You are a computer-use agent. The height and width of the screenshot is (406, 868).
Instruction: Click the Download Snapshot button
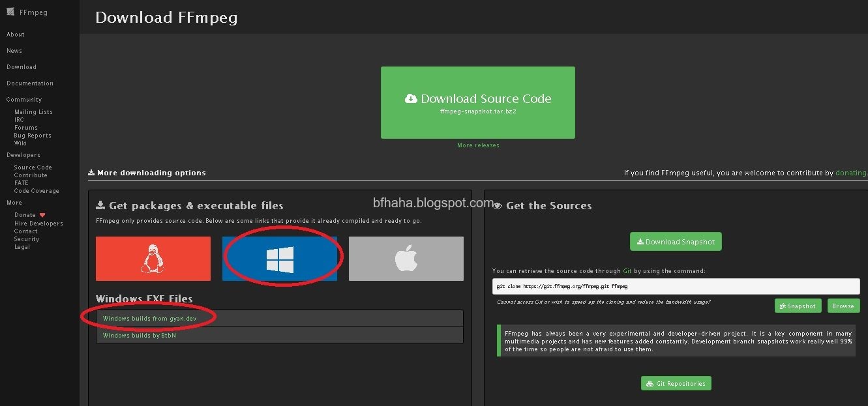tap(676, 242)
